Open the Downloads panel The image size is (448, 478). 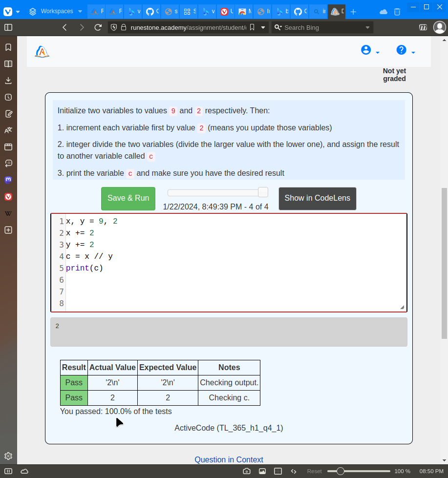coord(8,80)
